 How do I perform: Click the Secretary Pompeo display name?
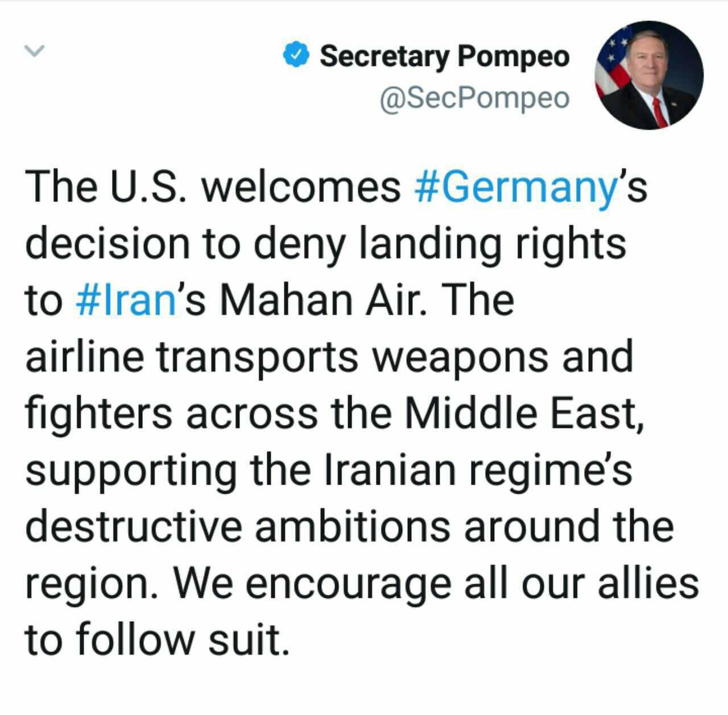[444, 56]
